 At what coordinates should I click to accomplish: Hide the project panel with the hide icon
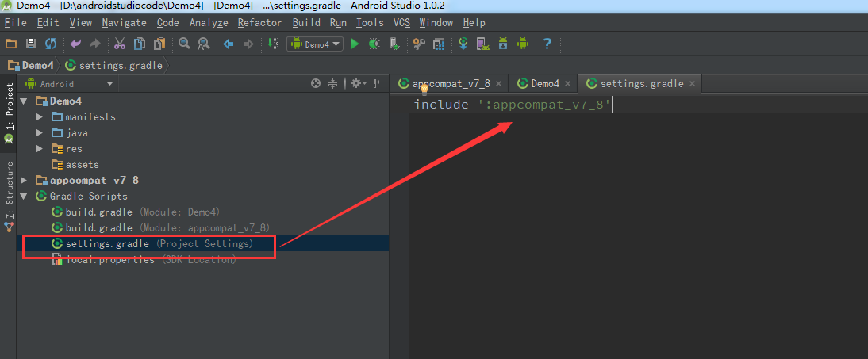click(378, 83)
